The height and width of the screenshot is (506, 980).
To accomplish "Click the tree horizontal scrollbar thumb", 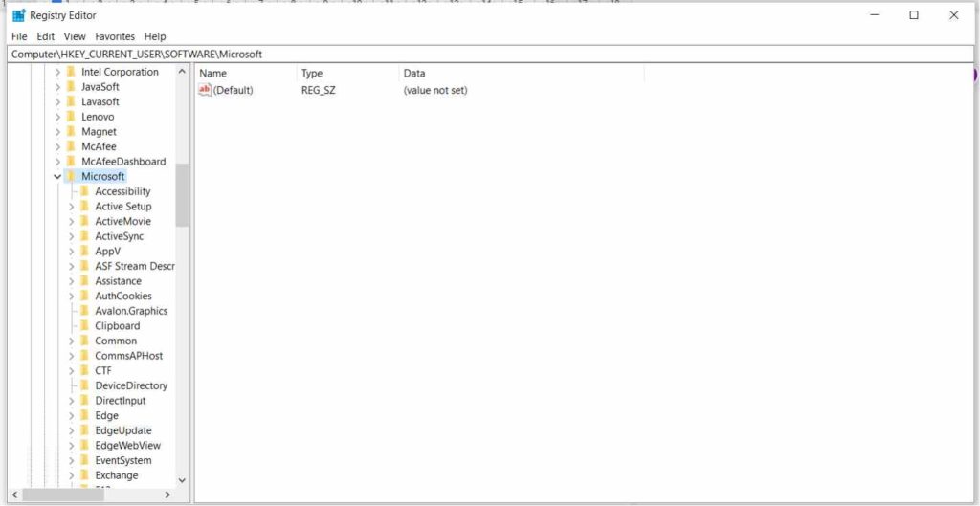I will point(63,495).
